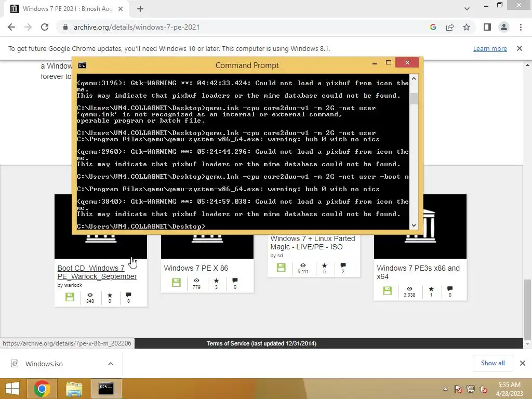Image resolution: width=532 pixels, height=399 pixels.
Task: Reload the archive.org page
Action: point(45,27)
